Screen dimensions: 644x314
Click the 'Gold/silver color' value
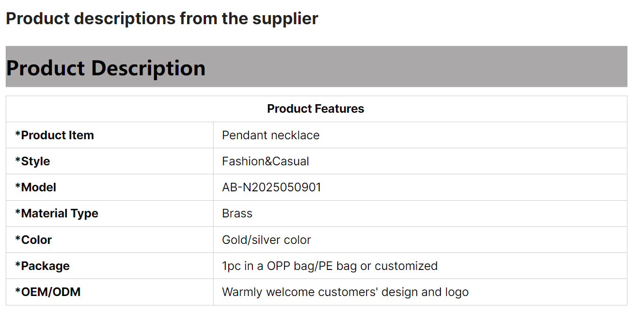pyautogui.click(x=267, y=240)
